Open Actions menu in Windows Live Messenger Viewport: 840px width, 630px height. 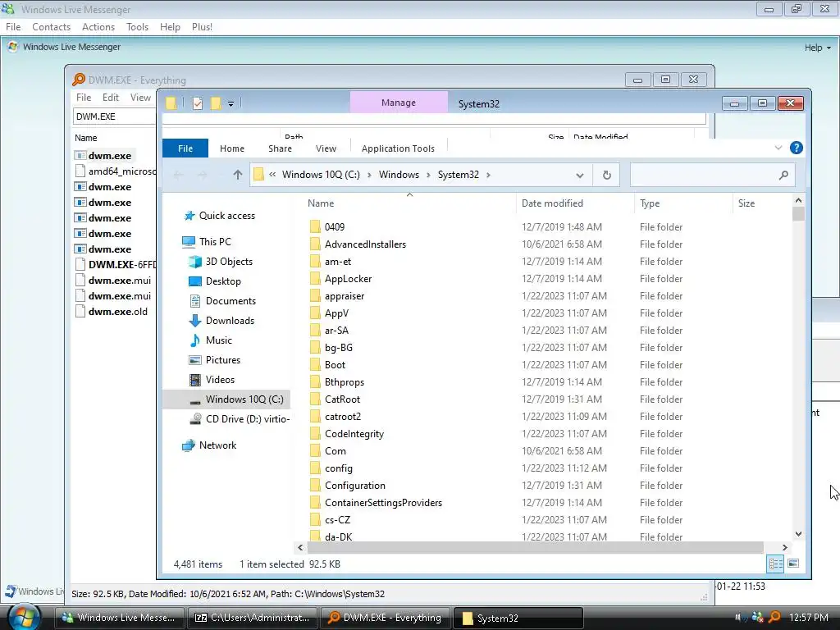click(98, 27)
